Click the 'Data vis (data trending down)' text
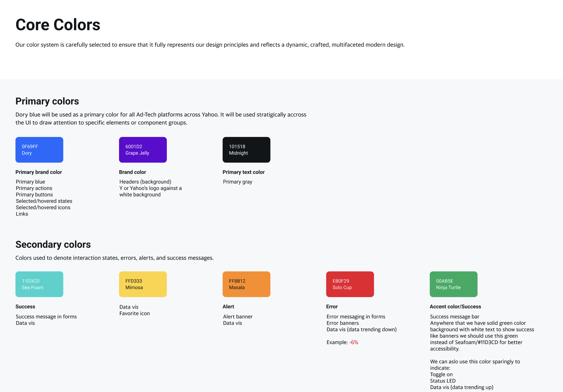The width and height of the screenshot is (563, 392). tap(362, 330)
